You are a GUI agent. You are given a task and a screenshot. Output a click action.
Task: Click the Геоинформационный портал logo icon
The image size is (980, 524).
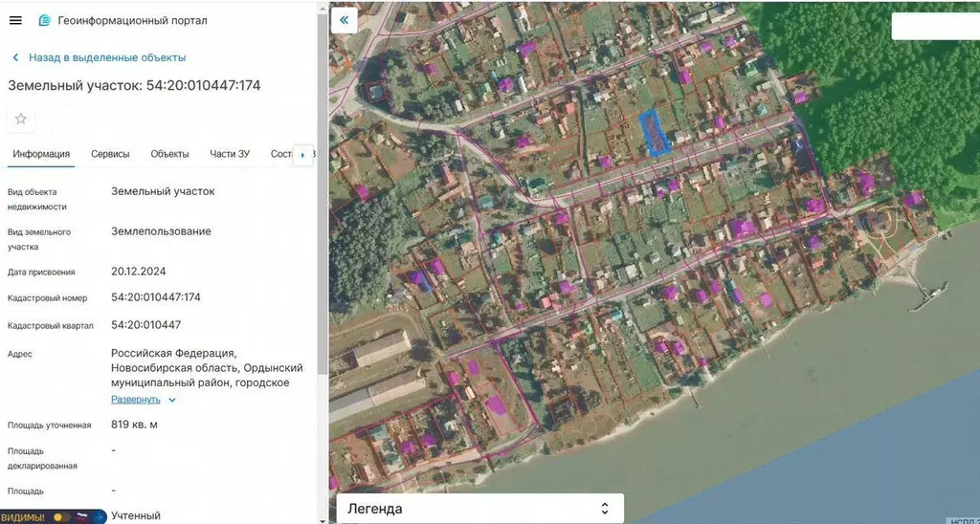(44, 20)
